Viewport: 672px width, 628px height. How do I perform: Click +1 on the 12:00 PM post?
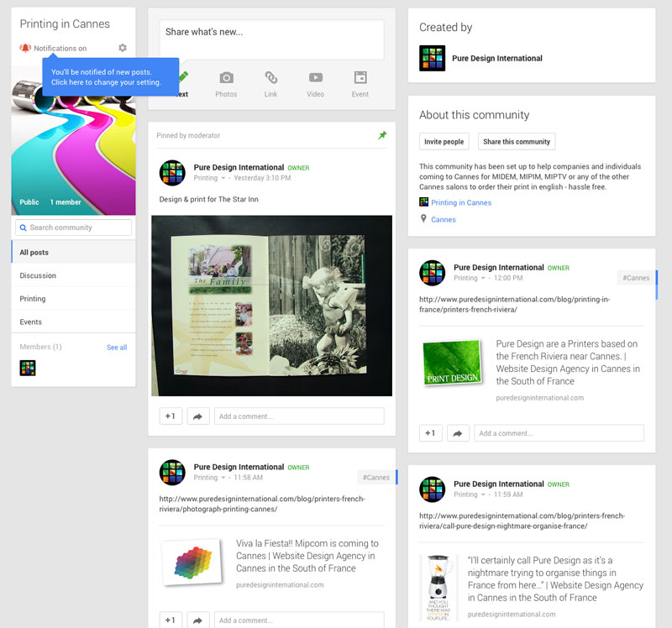point(431,433)
